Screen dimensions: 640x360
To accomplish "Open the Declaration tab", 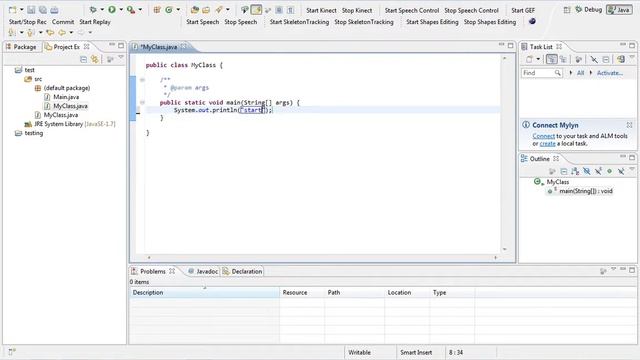I will point(242,271).
